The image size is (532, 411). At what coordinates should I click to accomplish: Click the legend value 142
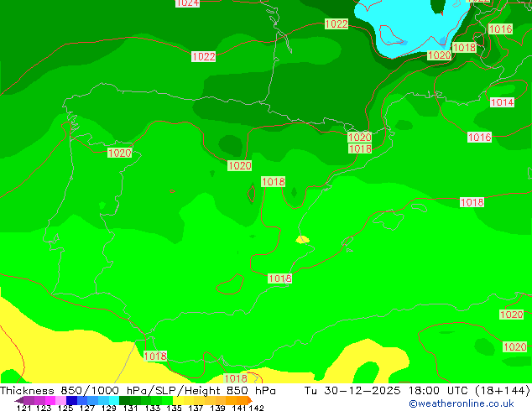coord(257,408)
